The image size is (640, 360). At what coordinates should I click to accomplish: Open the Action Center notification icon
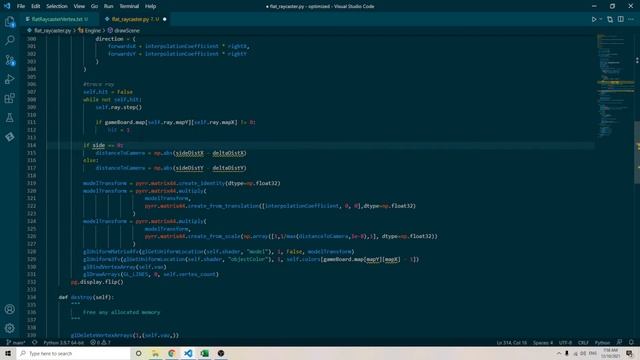(629, 353)
